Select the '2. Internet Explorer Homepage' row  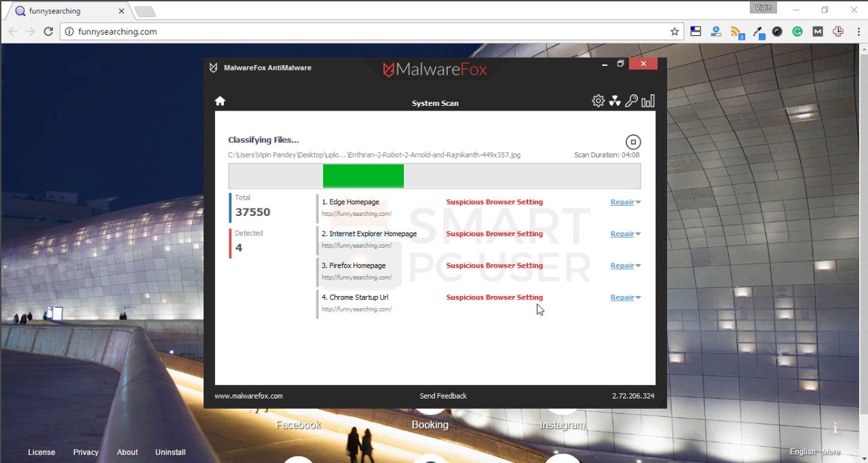click(x=479, y=239)
